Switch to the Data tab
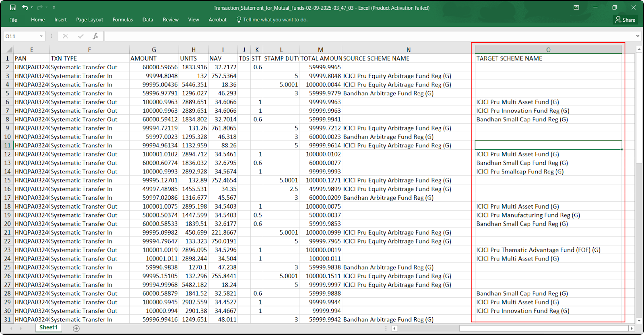The image size is (644, 335). pos(148,20)
